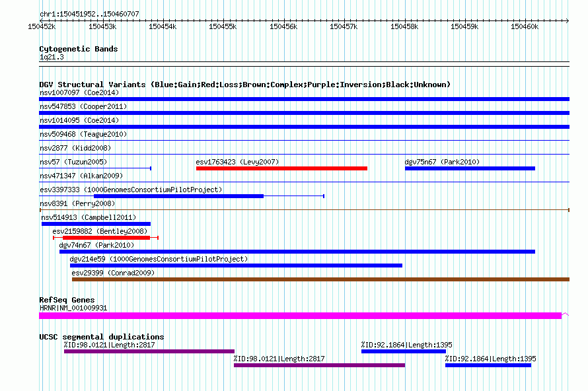Click the nsv57 (Tuzun2005) label
Screen dimensions: 588x391
[73, 162]
